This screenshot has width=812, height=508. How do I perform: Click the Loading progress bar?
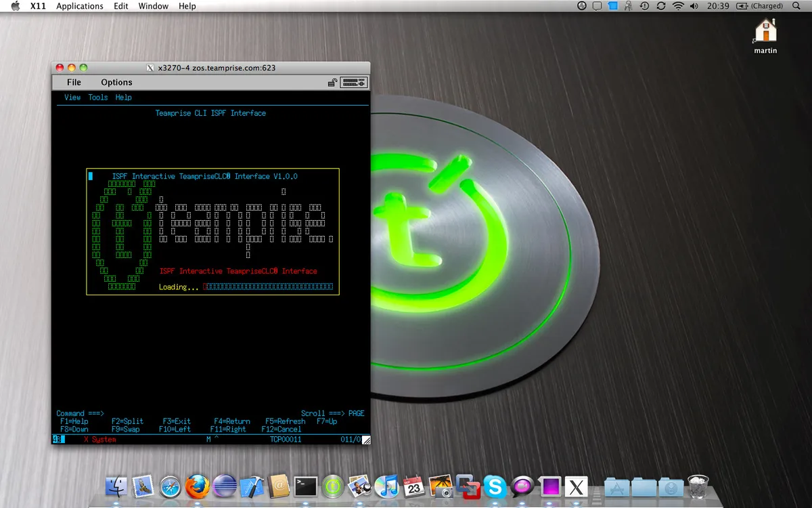(269, 287)
